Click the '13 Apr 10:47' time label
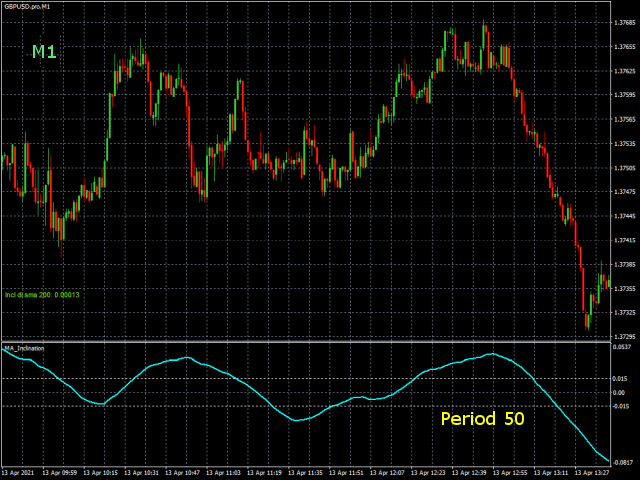The width and height of the screenshot is (640, 480). [182, 473]
